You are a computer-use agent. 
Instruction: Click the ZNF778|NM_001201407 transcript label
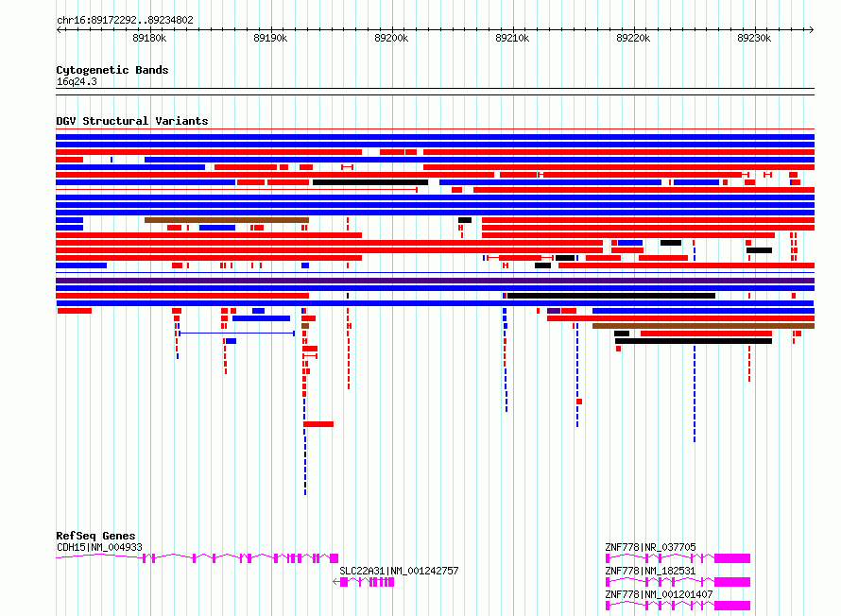[659, 594]
